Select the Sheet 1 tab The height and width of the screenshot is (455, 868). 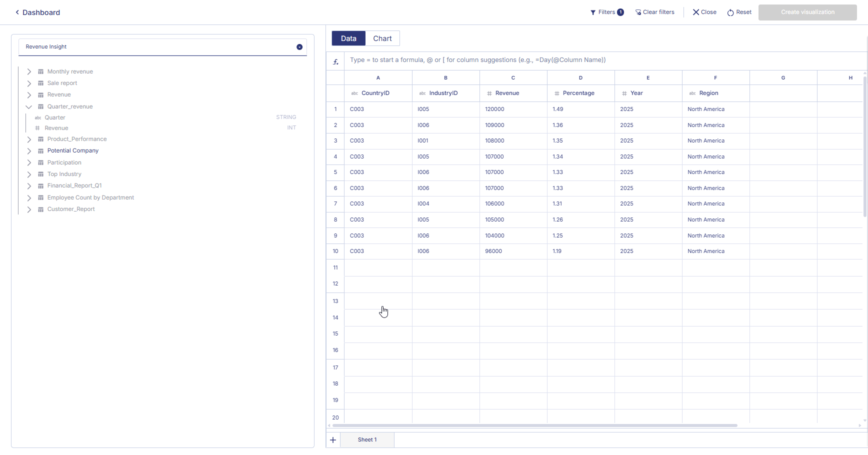[x=367, y=440]
